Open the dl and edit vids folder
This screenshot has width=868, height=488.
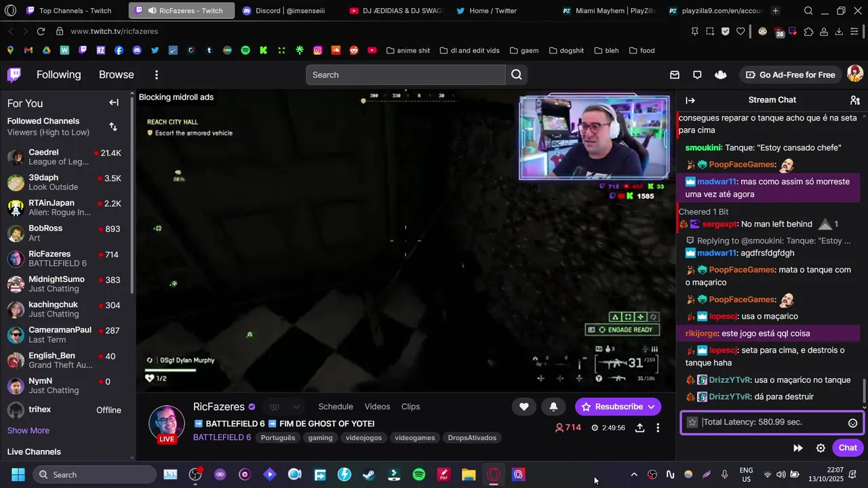pos(470,50)
